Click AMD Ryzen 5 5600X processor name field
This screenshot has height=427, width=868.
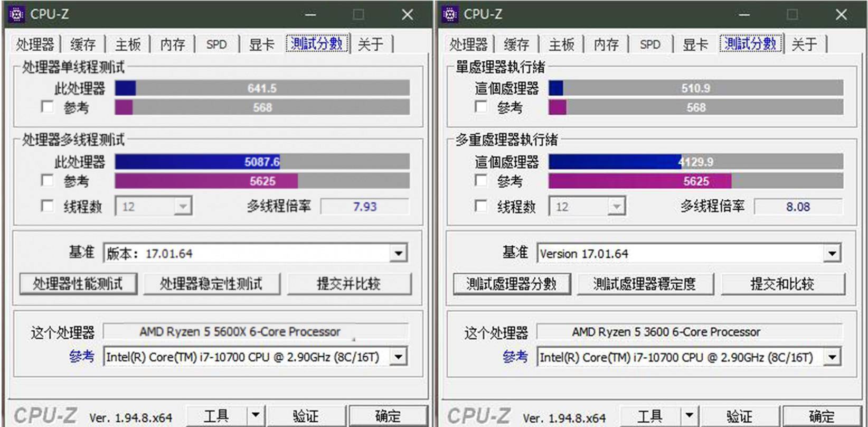coord(256,332)
